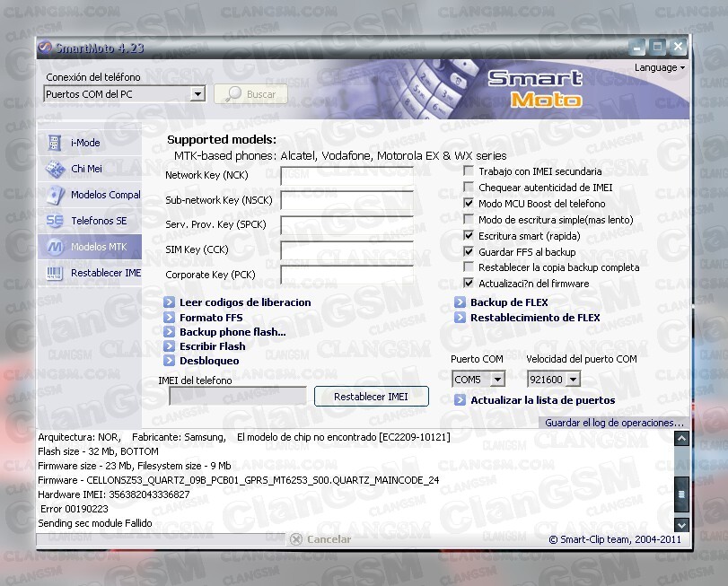Click the M icon for Modelos MTK

tap(55, 247)
